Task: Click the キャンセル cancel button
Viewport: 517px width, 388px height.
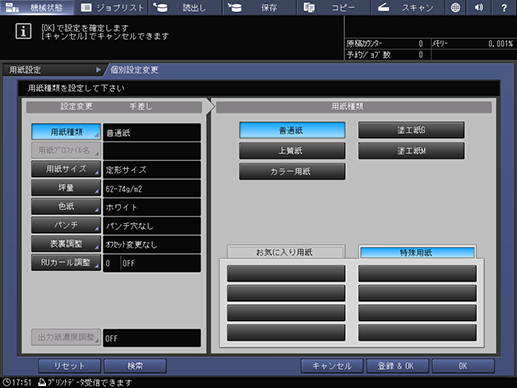Action: click(332, 366)
